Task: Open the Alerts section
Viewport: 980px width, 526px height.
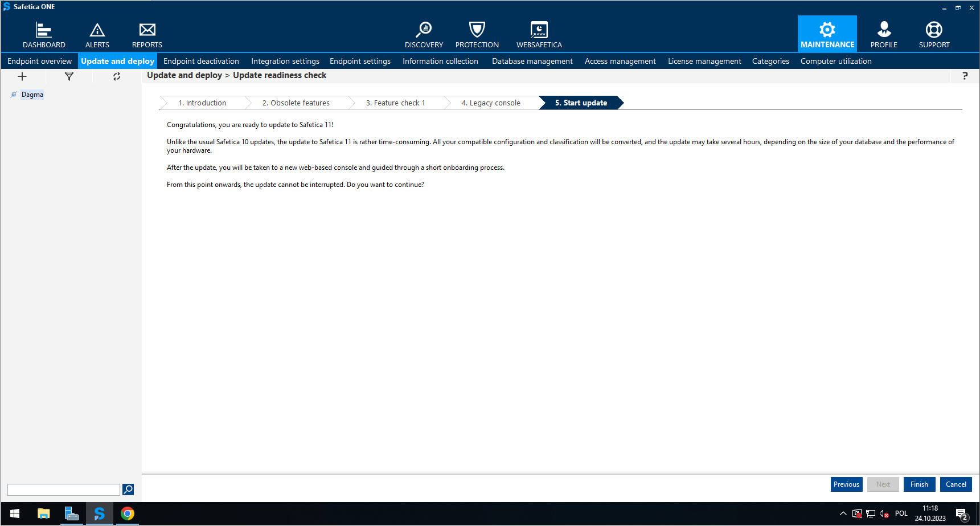Action: pos(97,35)
